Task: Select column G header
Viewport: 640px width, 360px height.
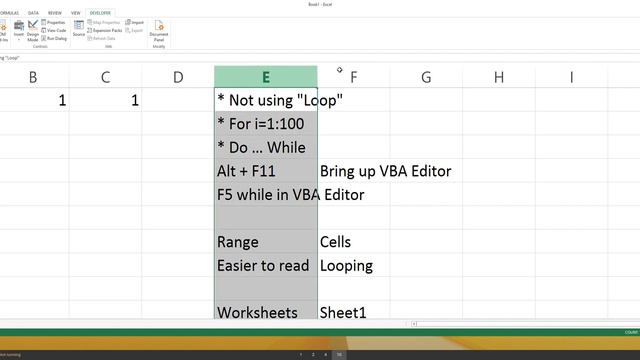Action: (x=426, y=77)
